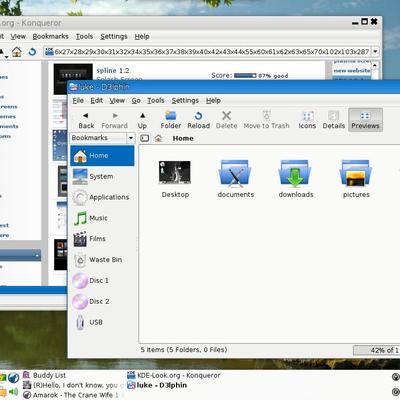This screenshot has height=400, width=400.
Task: Open the View menu in D3lphin
Action: [117, 100]
